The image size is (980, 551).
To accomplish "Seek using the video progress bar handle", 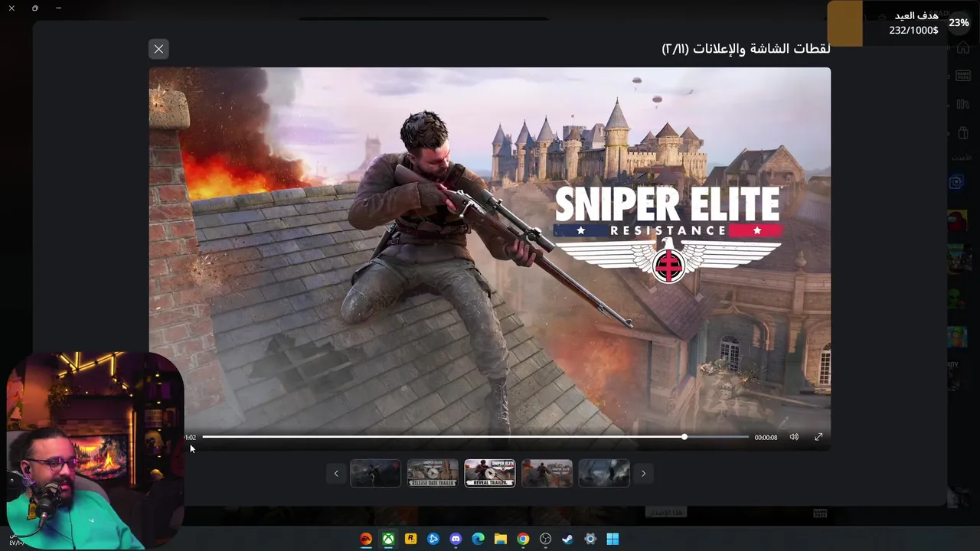I will pos(684,437).
